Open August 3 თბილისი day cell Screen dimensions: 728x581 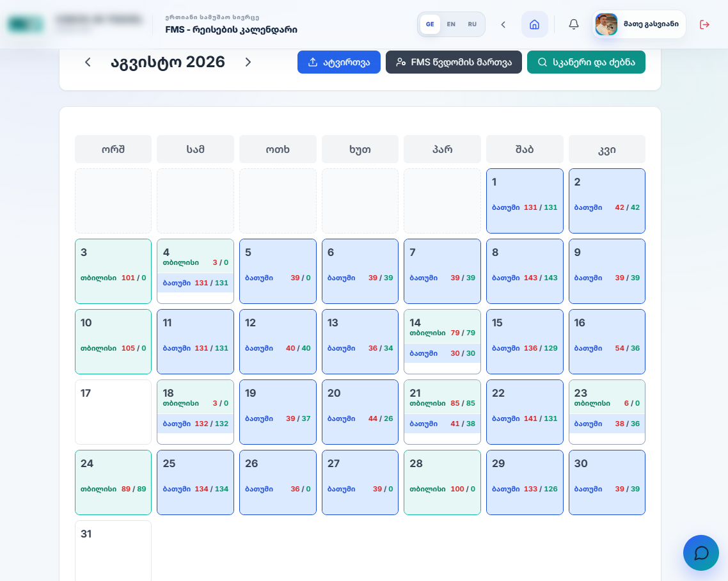[113, 271]
